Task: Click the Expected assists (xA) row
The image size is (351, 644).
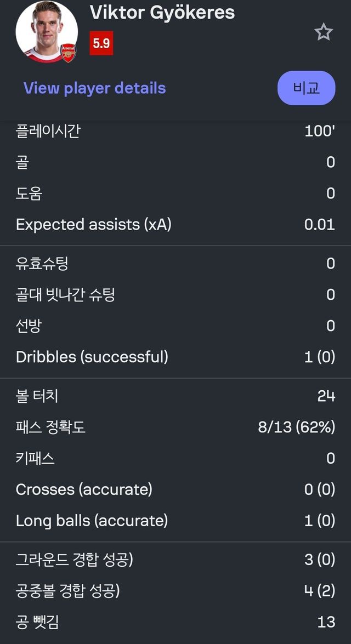Action: click(175, 224)
